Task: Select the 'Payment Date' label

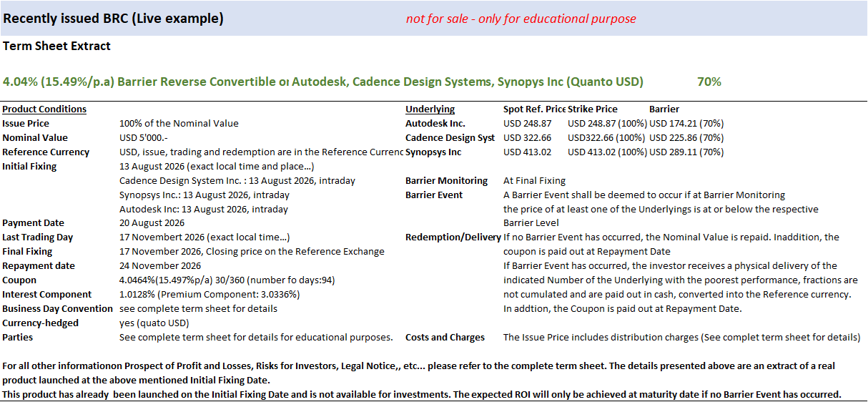Action: (33, 223)
